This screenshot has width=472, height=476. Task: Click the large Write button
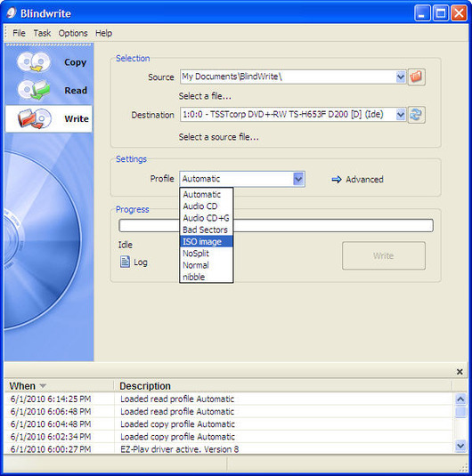[x=384, y=255]
